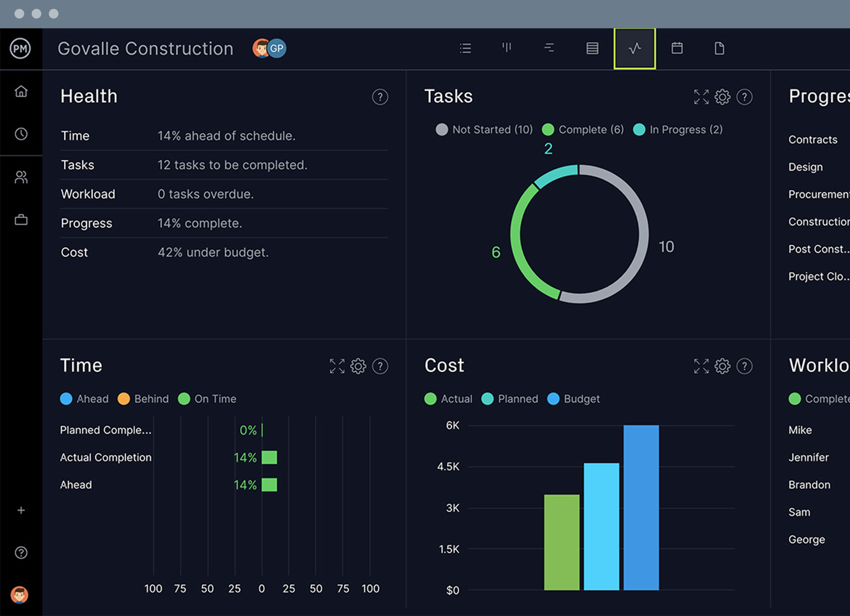Click the PM logo icon in top left
Screen dimensions: 850x616
[x=19, y=48]
